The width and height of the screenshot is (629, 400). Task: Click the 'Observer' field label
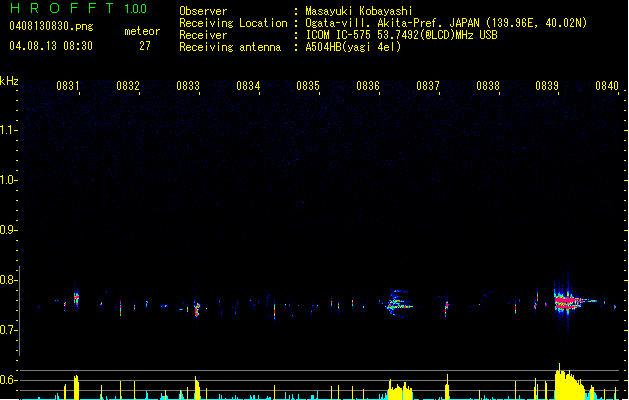click(203, 11)
